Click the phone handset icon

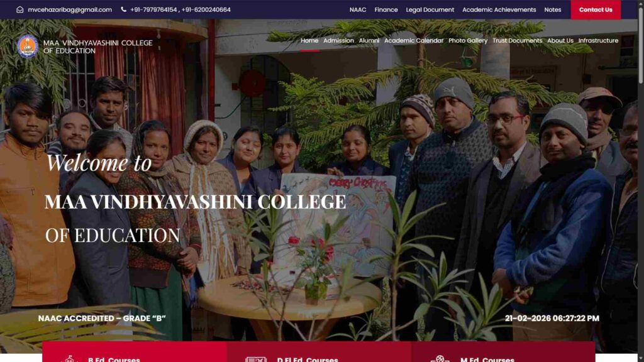point(124,9)
